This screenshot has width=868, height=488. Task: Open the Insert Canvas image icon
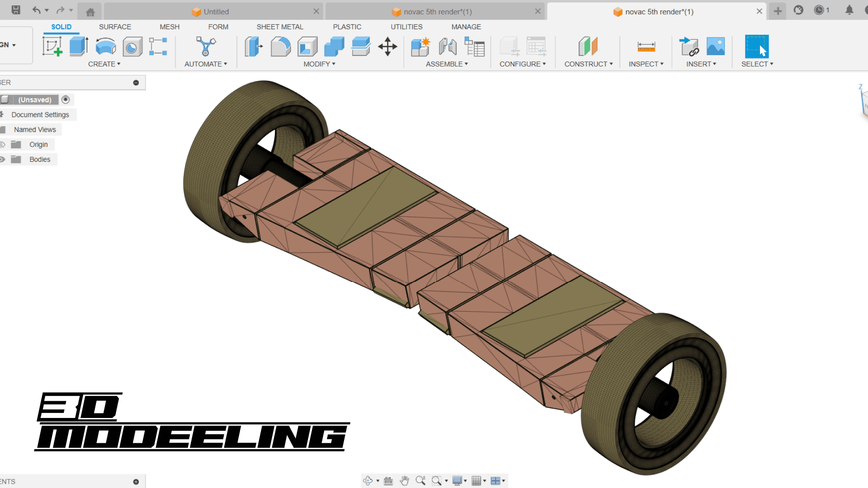tap(715, 47)
